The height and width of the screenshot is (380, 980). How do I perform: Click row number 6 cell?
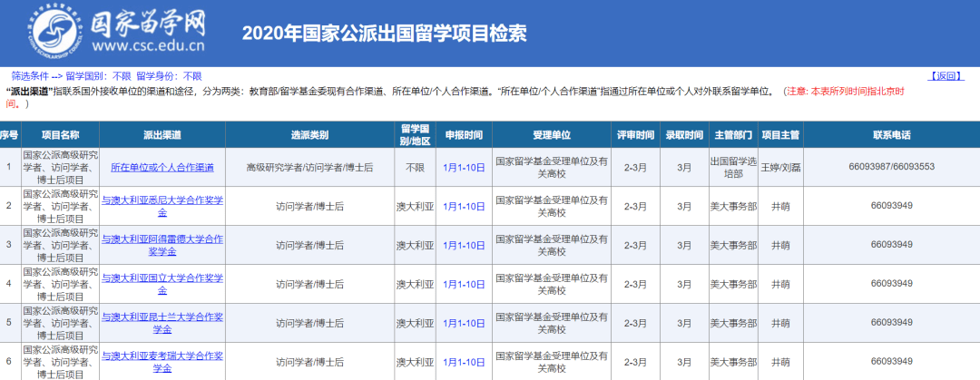(9, 361)
